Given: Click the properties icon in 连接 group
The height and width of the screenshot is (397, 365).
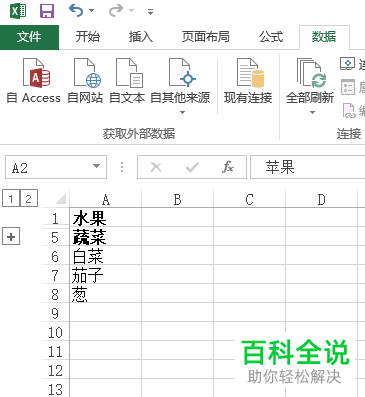Looking at the screenshot, I should 348,87.
